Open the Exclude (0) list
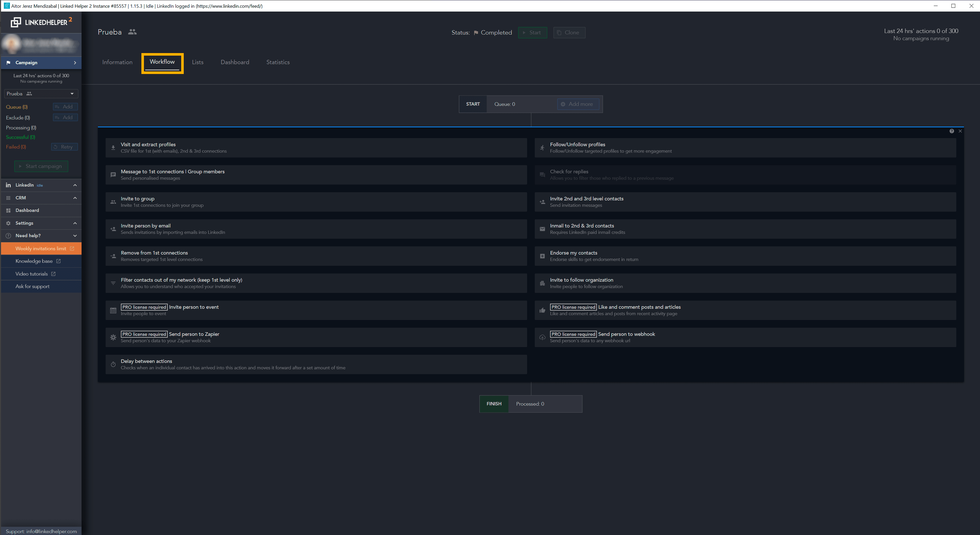 18,118
